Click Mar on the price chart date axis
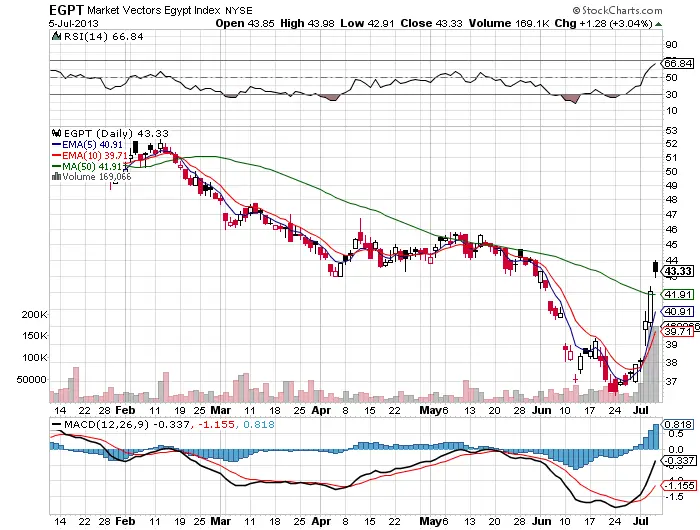Image resolution: width=700 pixels, height=530 pixels. tap(221, 410)
